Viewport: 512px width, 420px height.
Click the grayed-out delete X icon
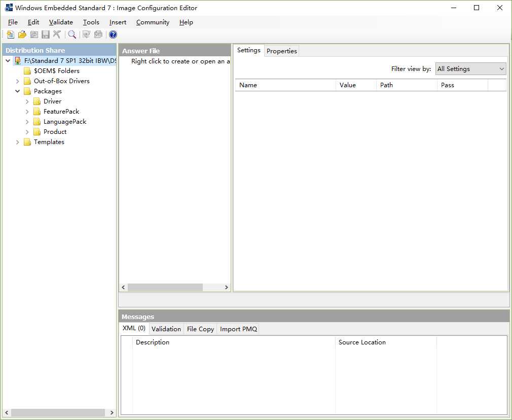click(57, 34)
